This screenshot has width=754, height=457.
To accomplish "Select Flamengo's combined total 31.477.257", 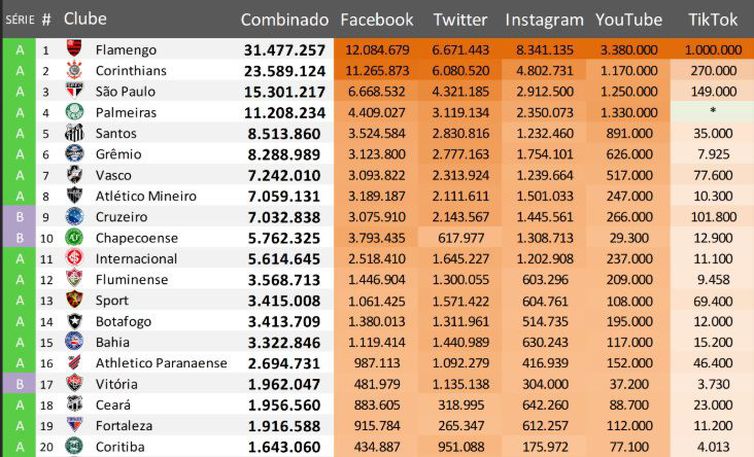I will coord(284,50).
